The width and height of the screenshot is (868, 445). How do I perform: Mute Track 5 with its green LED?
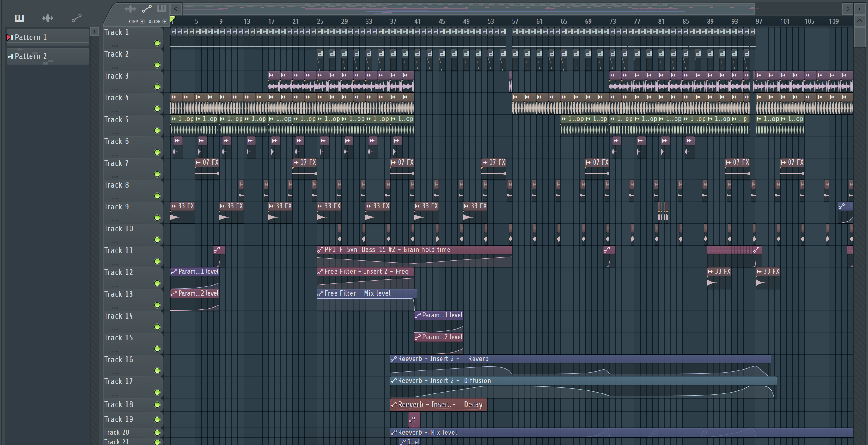point(157,130)
